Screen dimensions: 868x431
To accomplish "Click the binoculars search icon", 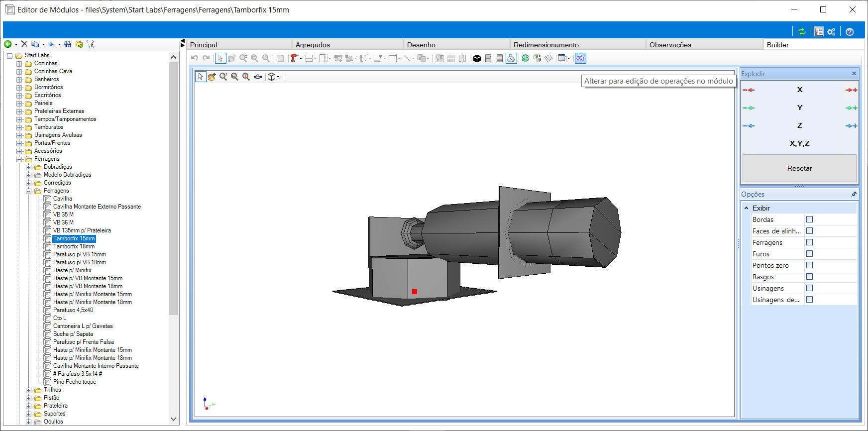I will pos(68,44).
